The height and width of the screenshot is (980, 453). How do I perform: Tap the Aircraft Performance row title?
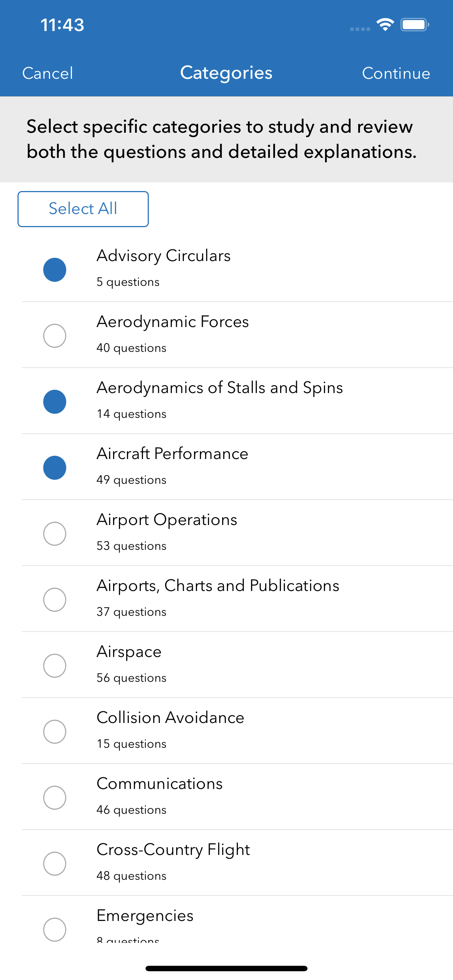172,454
